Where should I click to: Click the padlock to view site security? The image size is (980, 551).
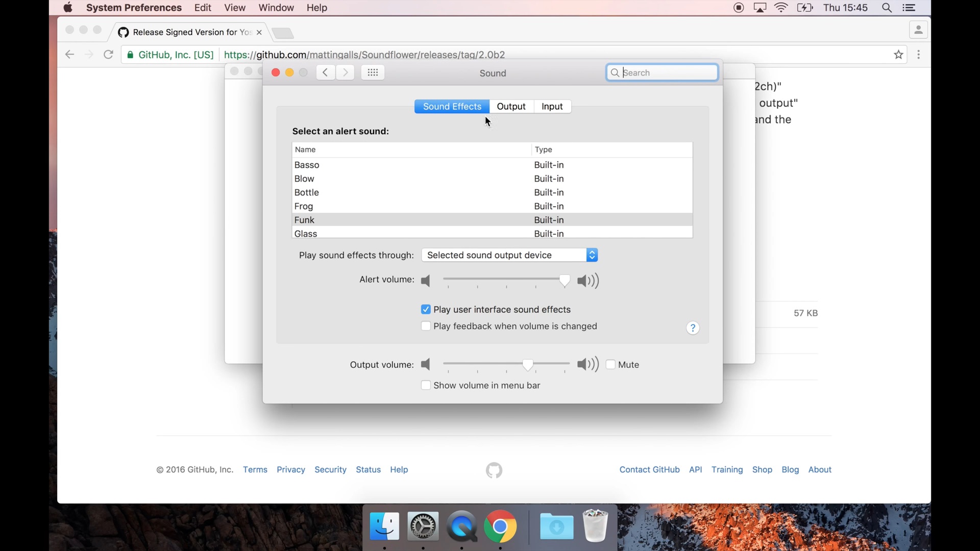pos(130,55)
